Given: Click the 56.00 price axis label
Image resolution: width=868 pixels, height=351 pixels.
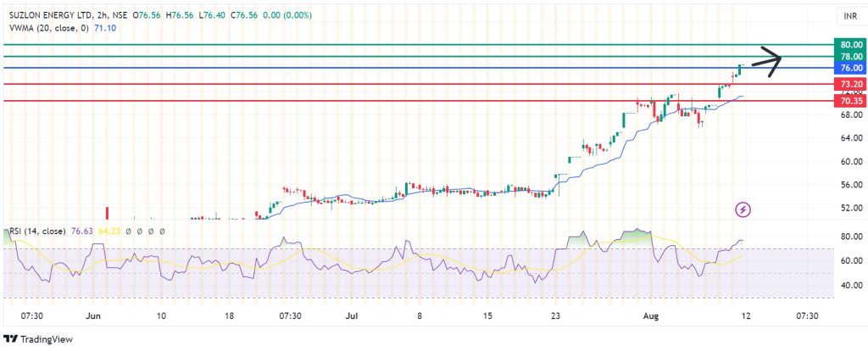Looking at the screenshot, I should click(851, 185).
